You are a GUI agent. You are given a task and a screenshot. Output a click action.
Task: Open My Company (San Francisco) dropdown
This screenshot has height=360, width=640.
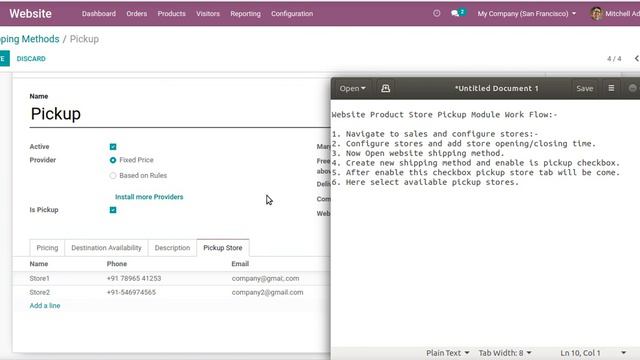click(527, 13)
